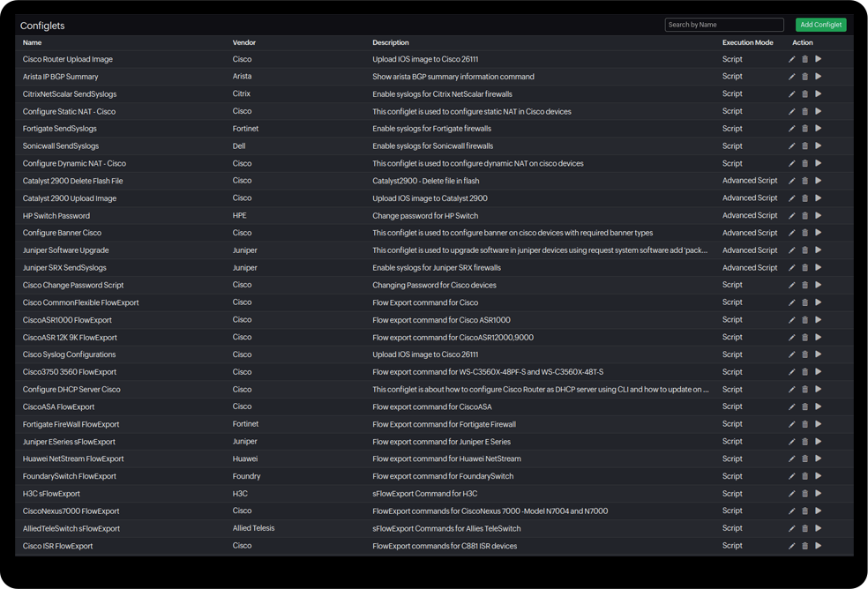Edit the H3C sFlowExport configlet
Viewport: 868px width, 589px height.
tap(791, 494)
